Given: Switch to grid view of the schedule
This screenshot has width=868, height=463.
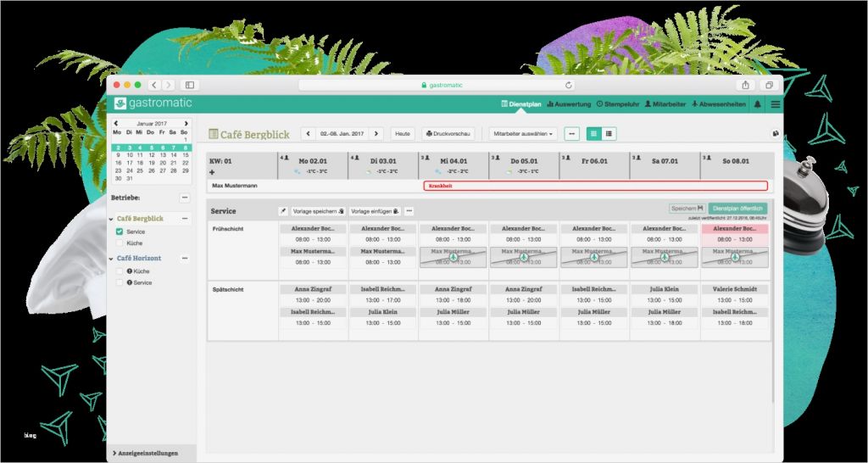Looking at the screenshot, I should [594, 133].
